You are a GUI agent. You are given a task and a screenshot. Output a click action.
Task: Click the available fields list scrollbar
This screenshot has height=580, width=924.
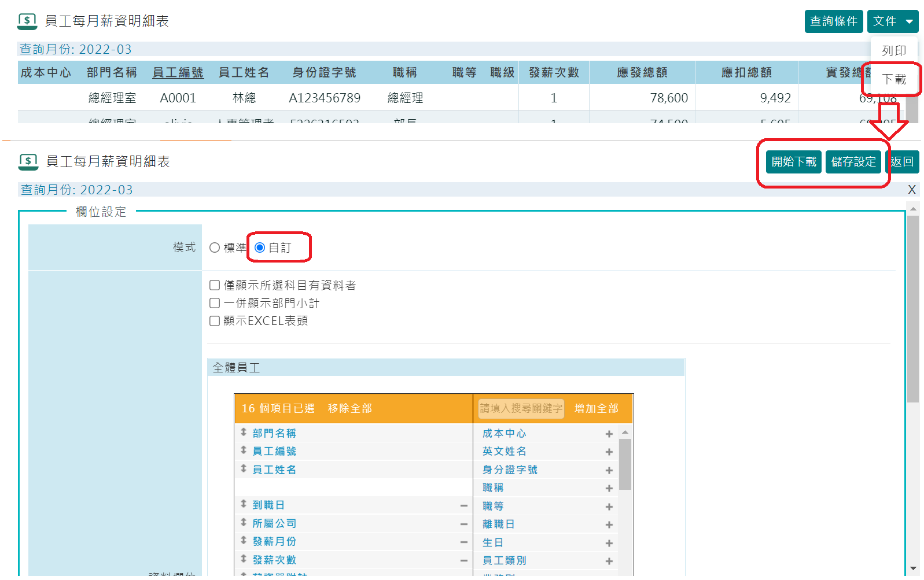pyautogui.click(x=625, y=464)
